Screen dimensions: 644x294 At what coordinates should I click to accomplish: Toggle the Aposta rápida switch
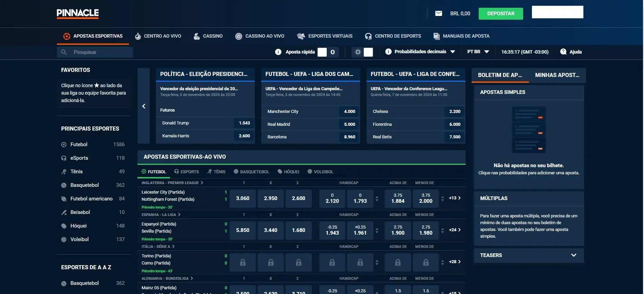322,52
